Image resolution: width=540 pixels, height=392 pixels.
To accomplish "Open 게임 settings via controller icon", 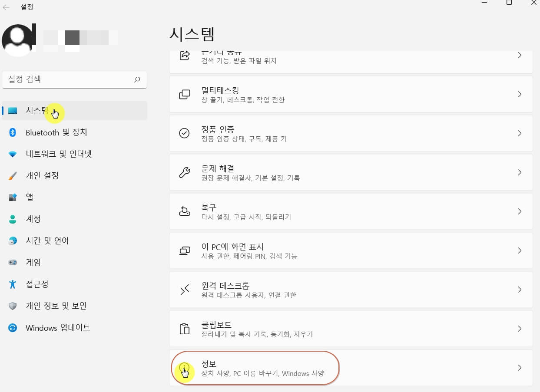I will [12, 262].
